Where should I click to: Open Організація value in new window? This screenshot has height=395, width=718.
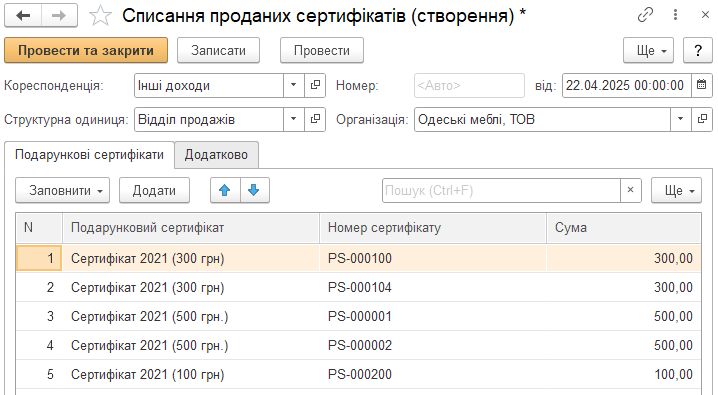[702, 119]
